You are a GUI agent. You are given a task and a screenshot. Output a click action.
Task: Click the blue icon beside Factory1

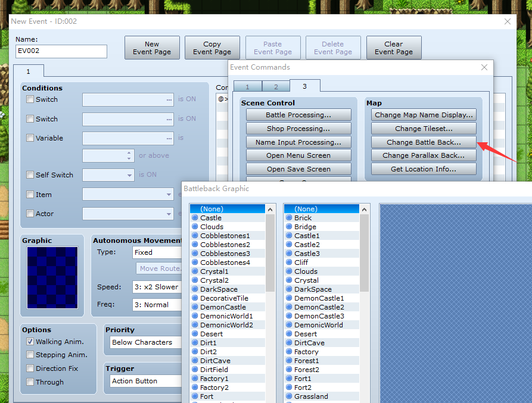click(195, 378)
